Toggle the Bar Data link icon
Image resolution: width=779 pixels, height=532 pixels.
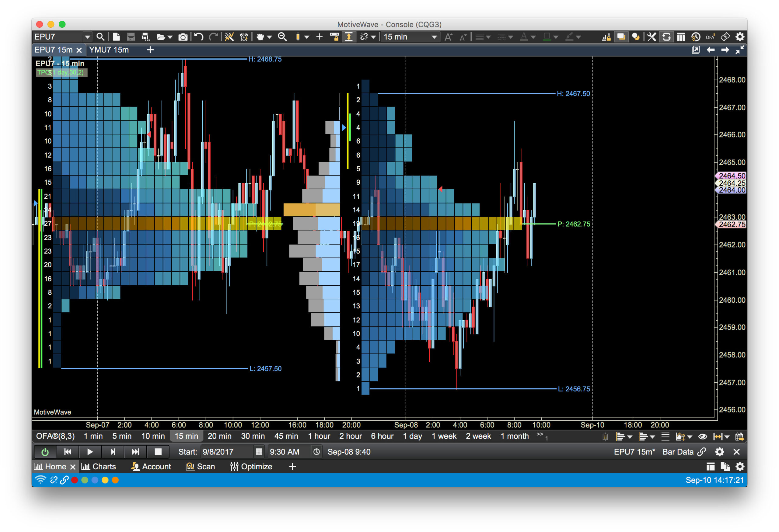point(702,452)
